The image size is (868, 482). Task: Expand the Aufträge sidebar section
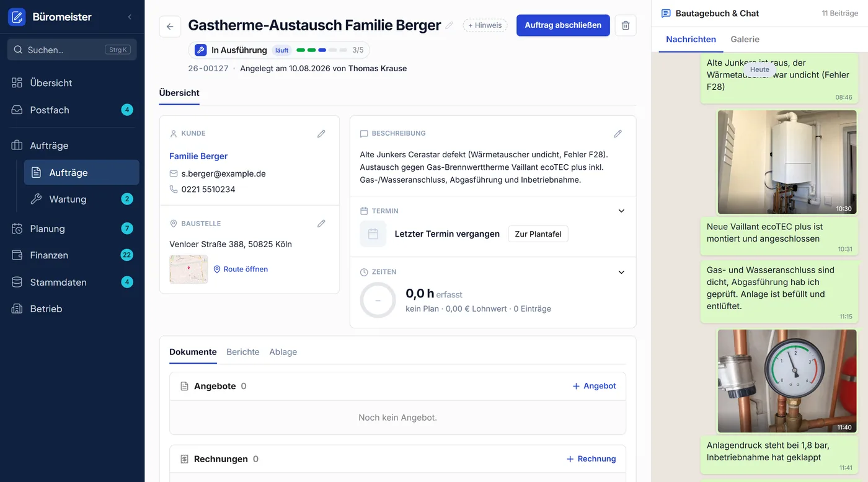tap(72, 146)
